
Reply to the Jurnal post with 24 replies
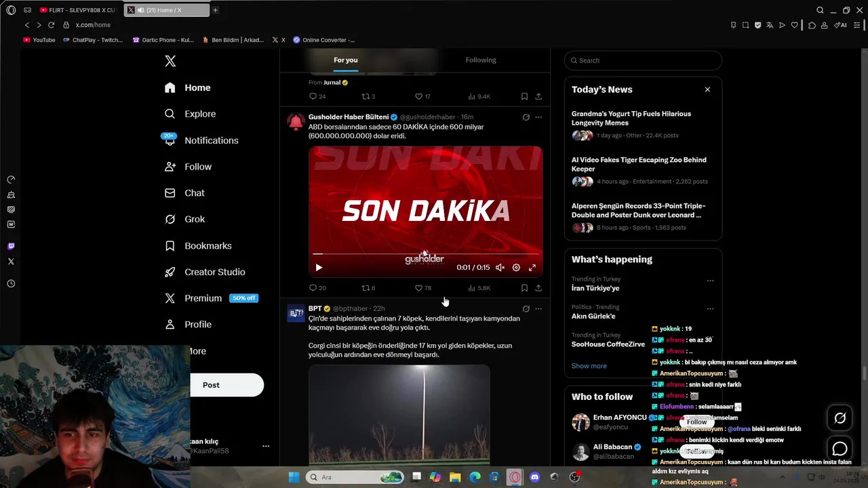tap(317, 96)
